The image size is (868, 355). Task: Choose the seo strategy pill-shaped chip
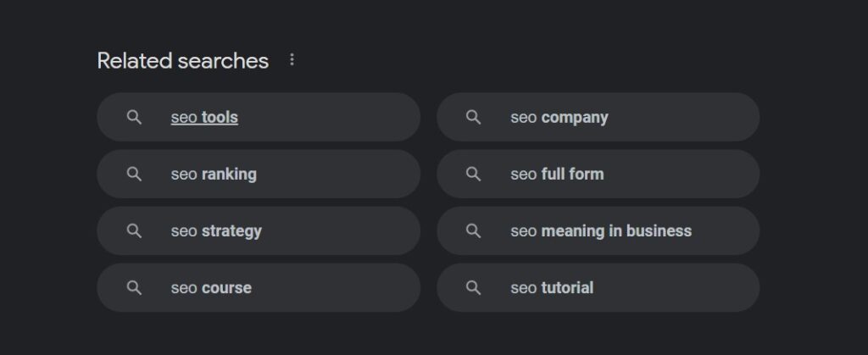259,230
